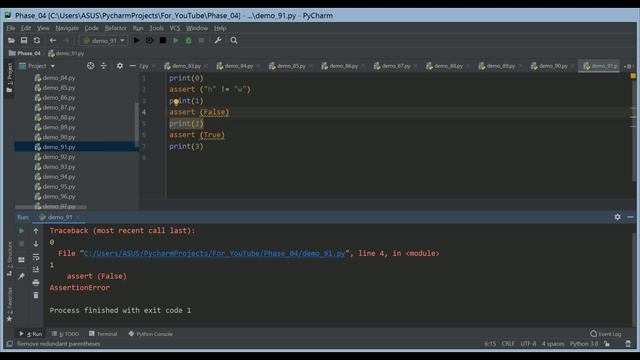This screenshot has height=360, width=640.
Task: Click the Synchronize (reload) toolbar icon
Action: coord(37,40)
